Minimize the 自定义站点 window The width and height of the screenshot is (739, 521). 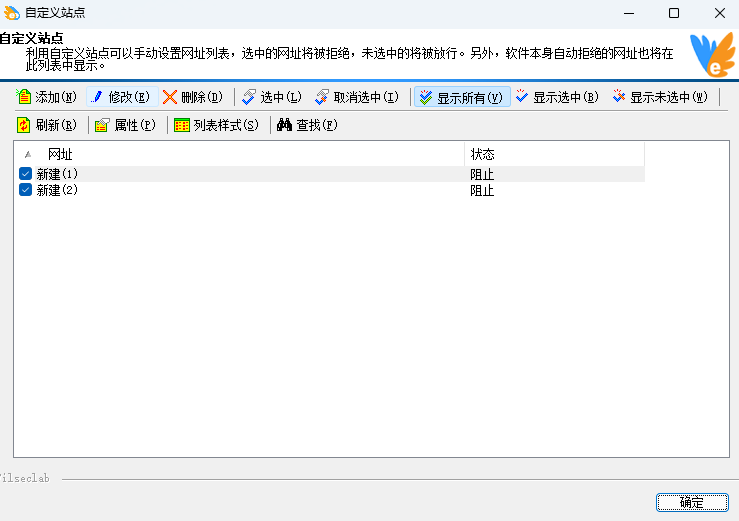(x=629, y=13)
